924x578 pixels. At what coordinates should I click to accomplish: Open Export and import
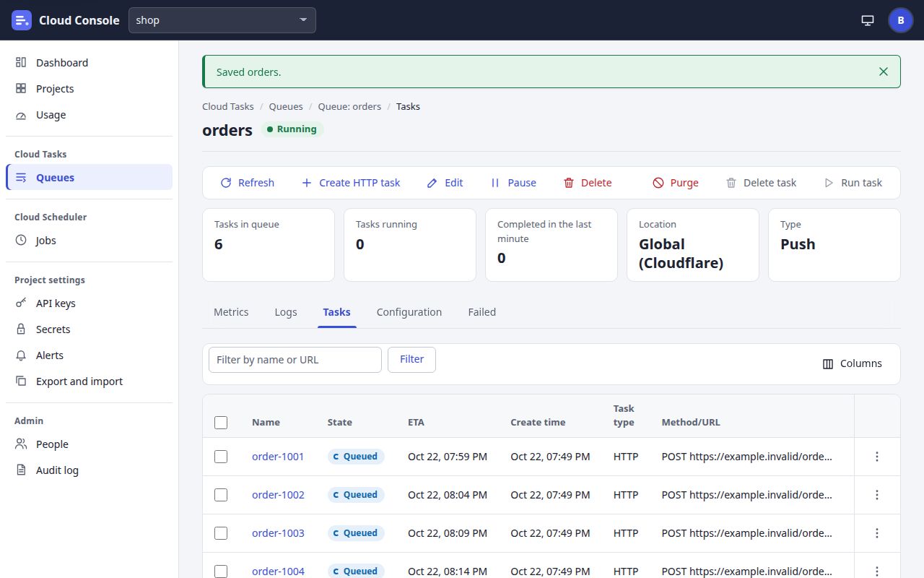pyautogui.click(x=89, y=381)
